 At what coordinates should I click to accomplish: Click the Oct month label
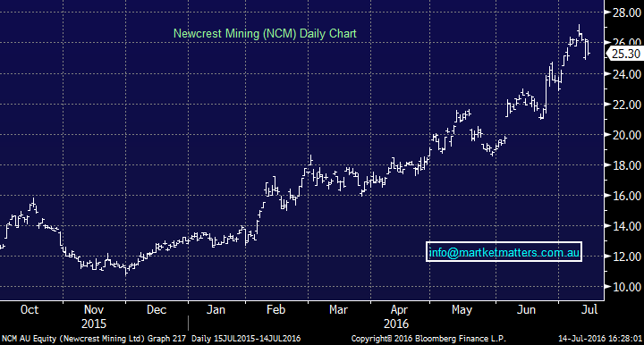(30, 309)
